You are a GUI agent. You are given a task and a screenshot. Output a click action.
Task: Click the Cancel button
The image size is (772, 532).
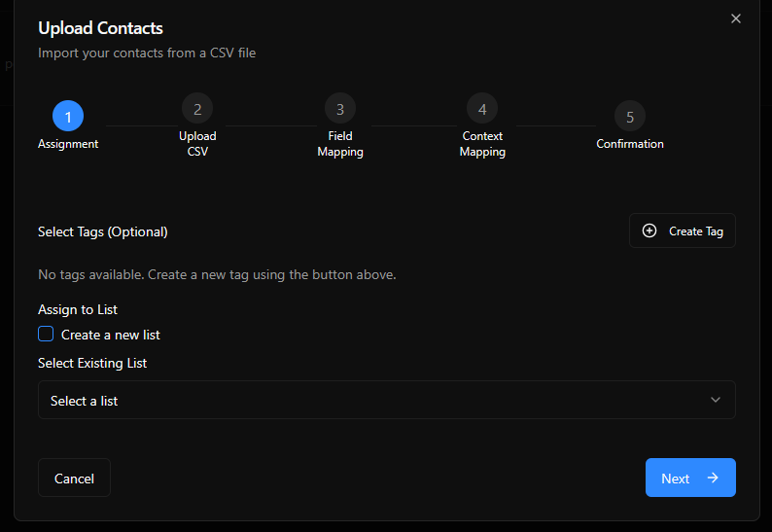tap(74, 478)
